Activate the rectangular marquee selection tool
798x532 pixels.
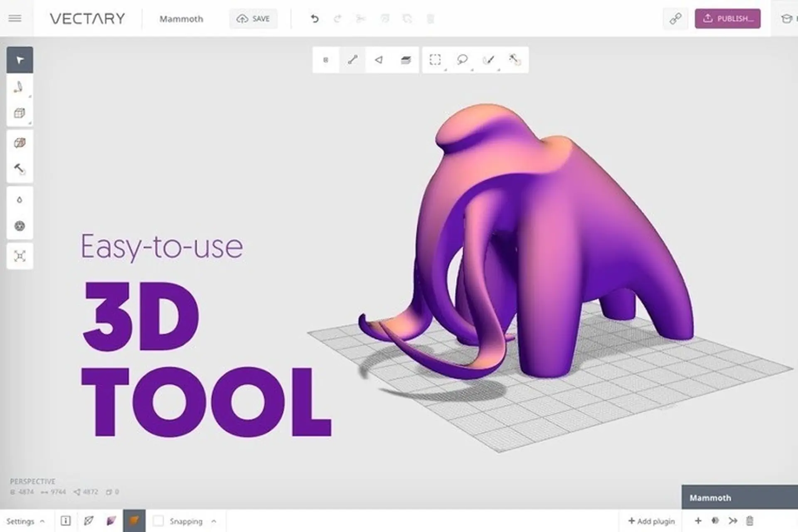point(435,60)
